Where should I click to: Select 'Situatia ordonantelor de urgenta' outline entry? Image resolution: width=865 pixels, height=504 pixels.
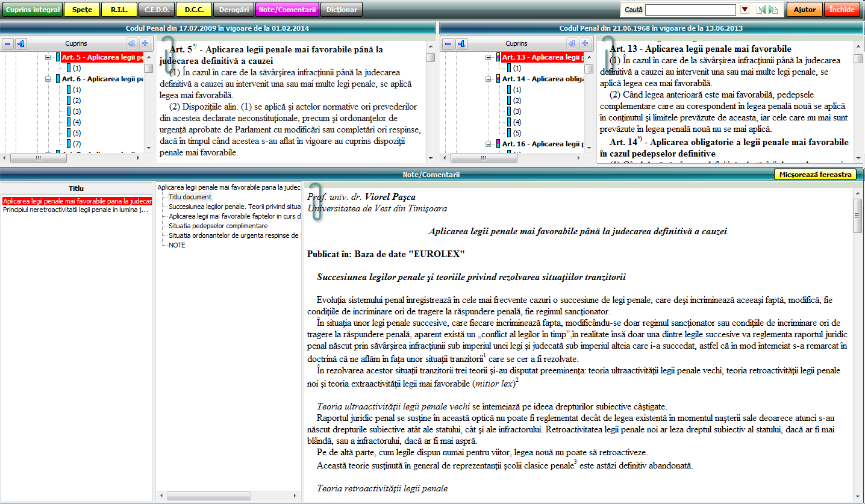point(234,235)
